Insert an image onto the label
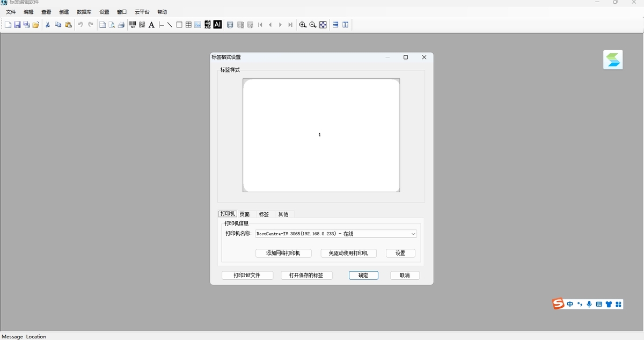 (197, 24)
